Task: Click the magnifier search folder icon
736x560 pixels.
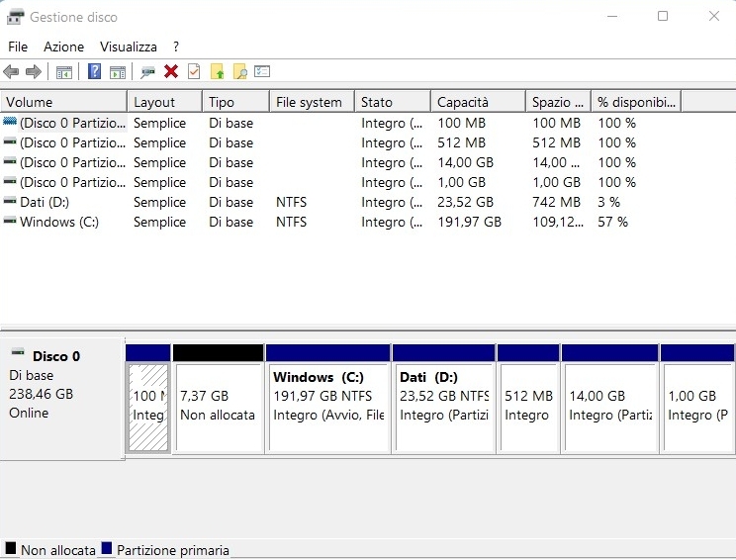Action: point(239,71)
